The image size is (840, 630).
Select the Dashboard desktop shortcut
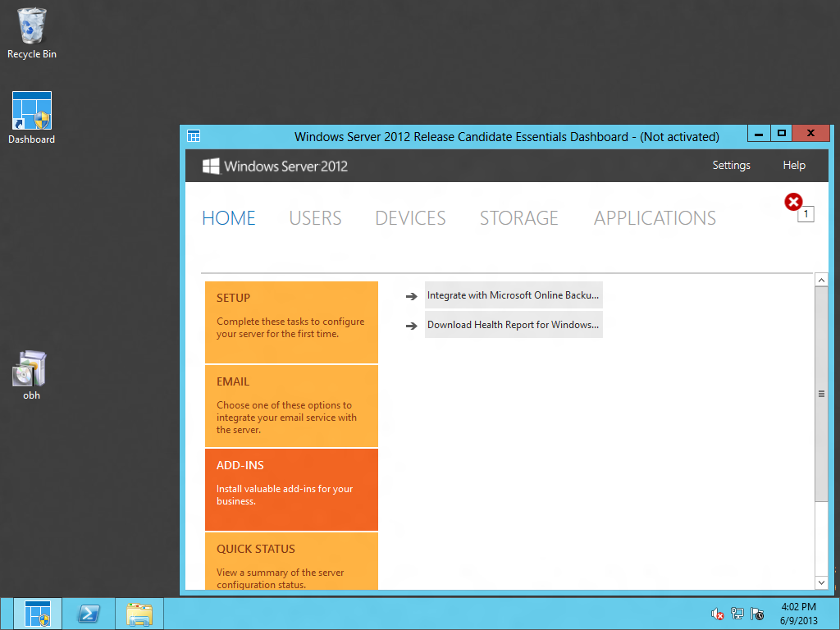pos(32,117)
